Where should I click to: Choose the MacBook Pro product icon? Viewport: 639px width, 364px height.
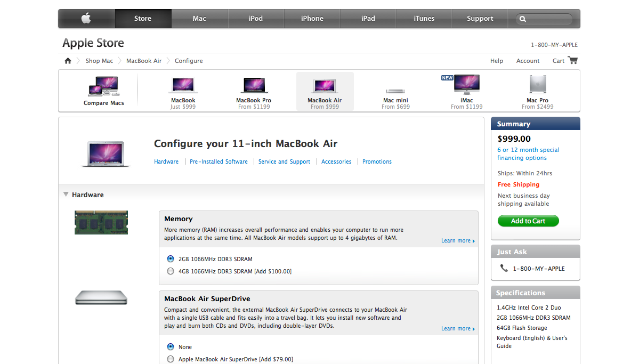click(254, 85)
